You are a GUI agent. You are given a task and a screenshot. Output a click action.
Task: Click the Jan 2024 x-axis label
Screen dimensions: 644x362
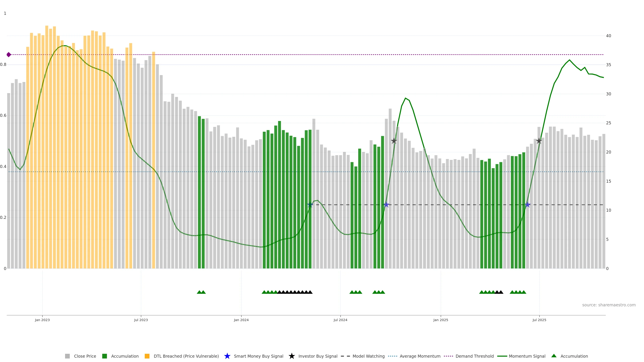[x=241, y=320]
